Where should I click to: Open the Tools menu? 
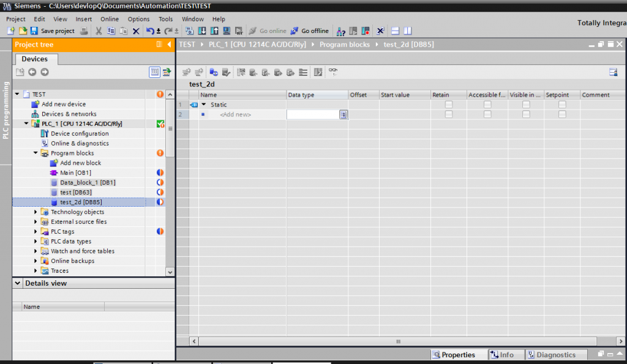(x=165, y=19)
